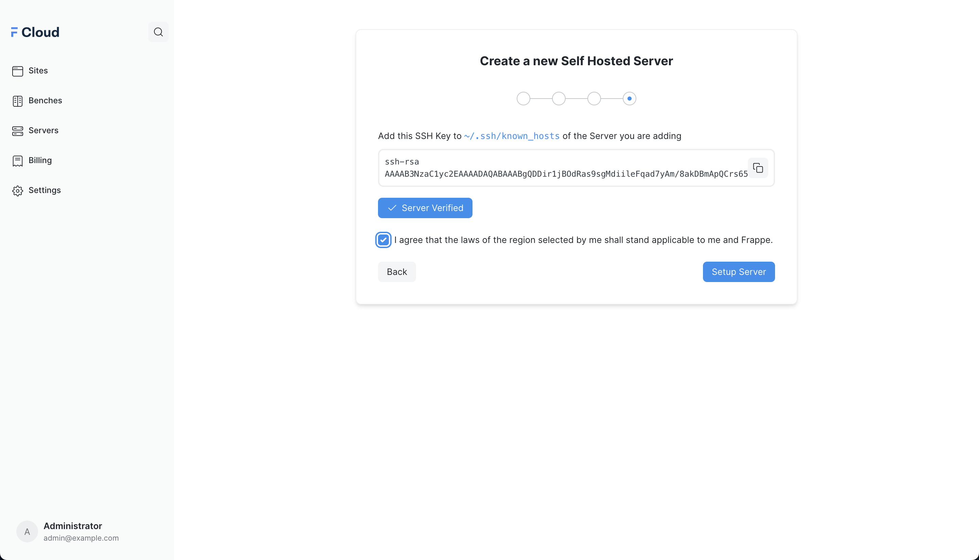Check the region laws agreement checkbox

coord(383,240)
